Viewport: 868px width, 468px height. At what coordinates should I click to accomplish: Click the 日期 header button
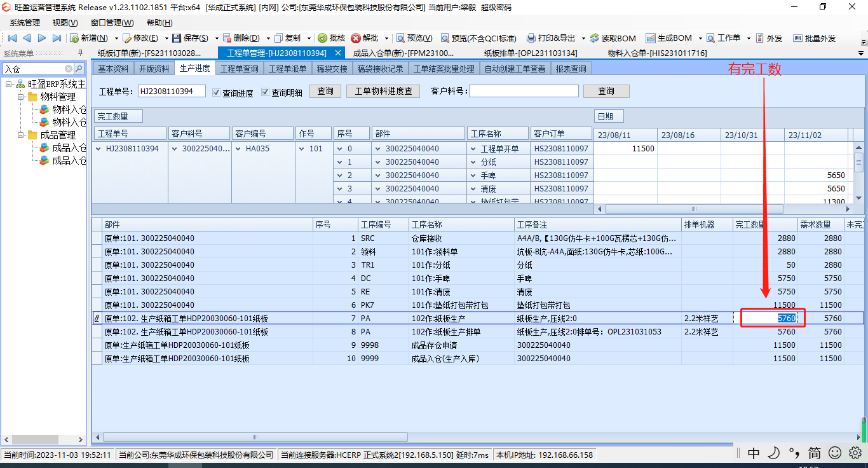coord(609,116)
